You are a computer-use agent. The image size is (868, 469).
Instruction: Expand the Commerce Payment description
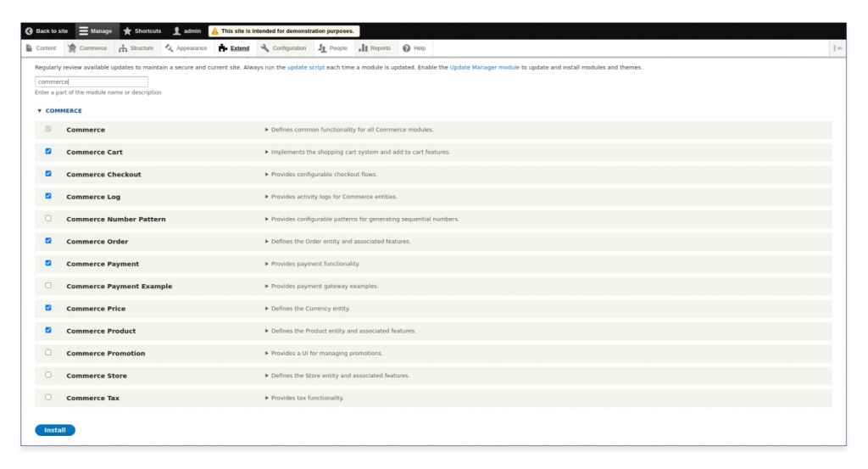click(x=312, y=264)
